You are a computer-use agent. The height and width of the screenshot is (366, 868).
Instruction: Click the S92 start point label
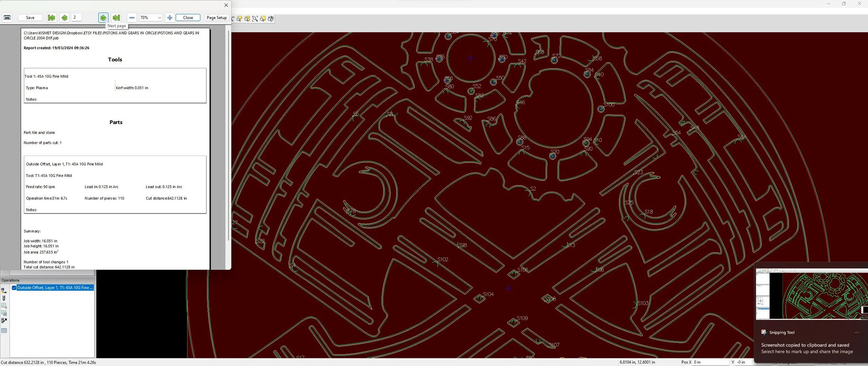468,118
